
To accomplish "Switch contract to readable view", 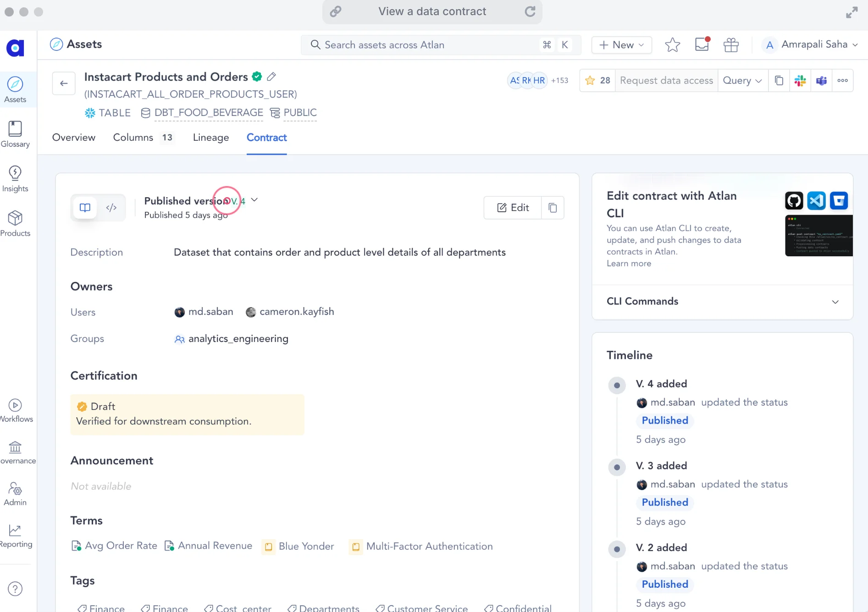I will point(84,207).
